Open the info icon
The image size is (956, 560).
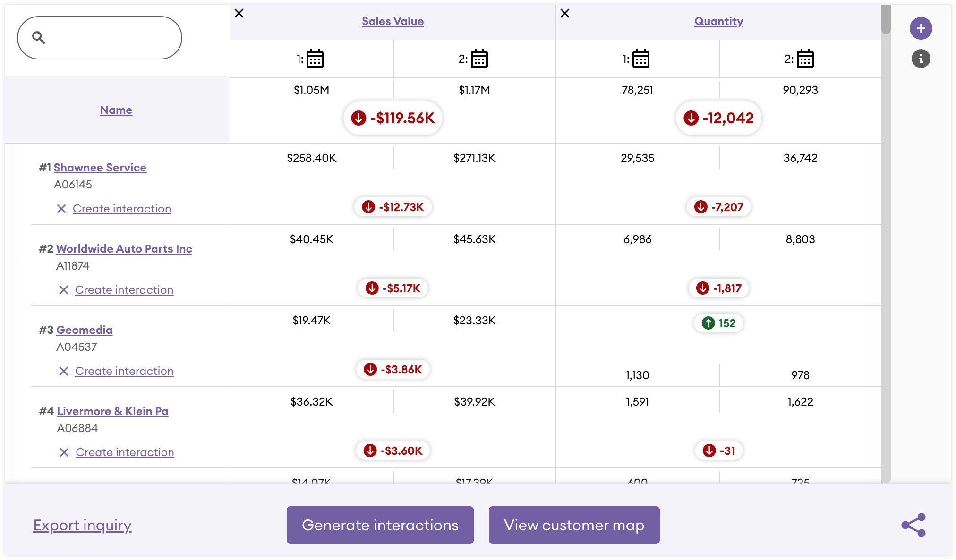[921, 59]
